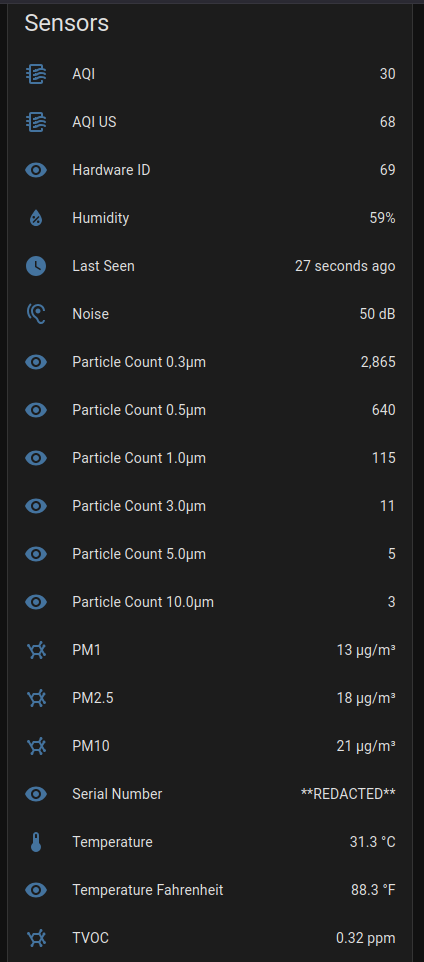Click the temperature reading 31.3 °C
The width and height of the screenshot is (424, 962).
click(x=372, y=842)
